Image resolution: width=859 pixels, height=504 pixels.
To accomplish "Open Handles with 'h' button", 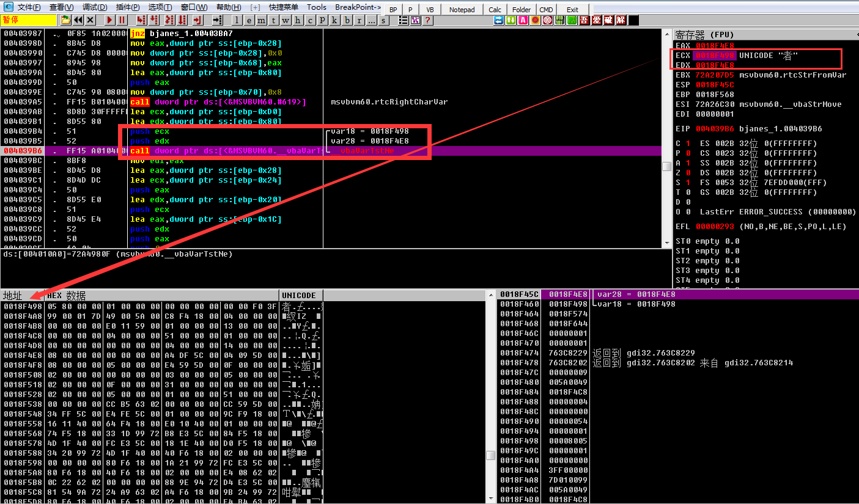I will point(298,20).
